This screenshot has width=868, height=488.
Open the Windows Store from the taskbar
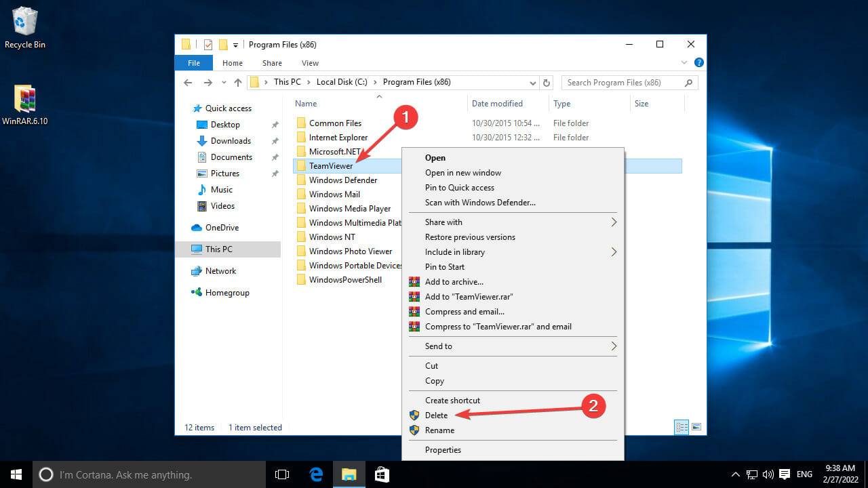[382, 474]
